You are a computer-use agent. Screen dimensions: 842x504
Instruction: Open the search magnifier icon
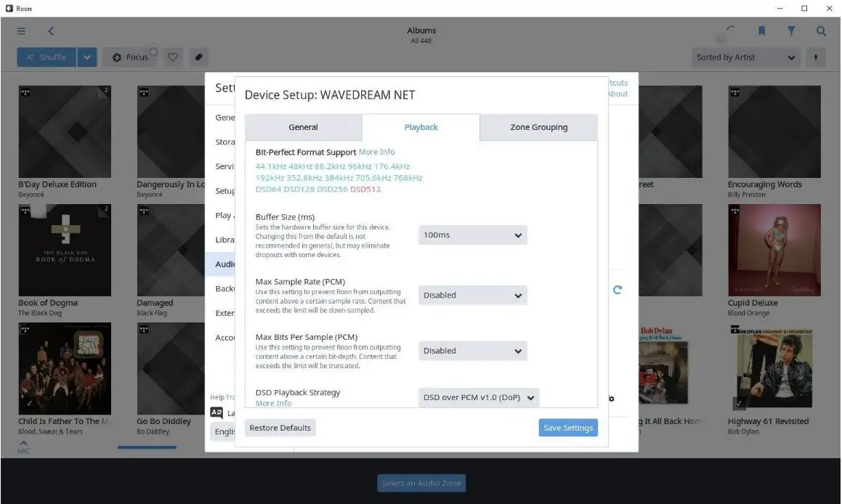(x=821, y=31)
